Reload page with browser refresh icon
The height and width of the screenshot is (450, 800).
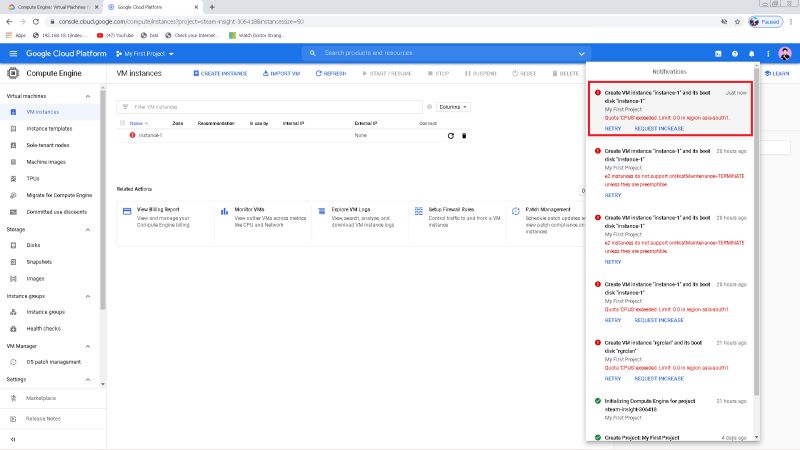(x=36, y=21)
